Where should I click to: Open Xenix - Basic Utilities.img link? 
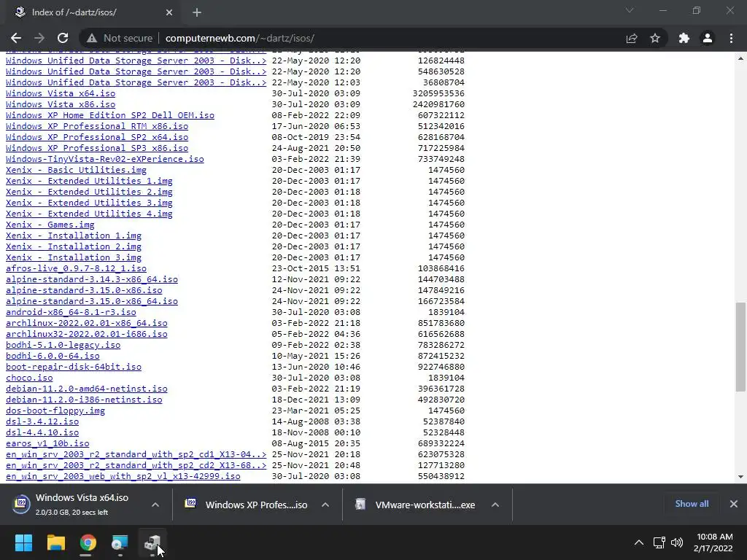(76, 170)
